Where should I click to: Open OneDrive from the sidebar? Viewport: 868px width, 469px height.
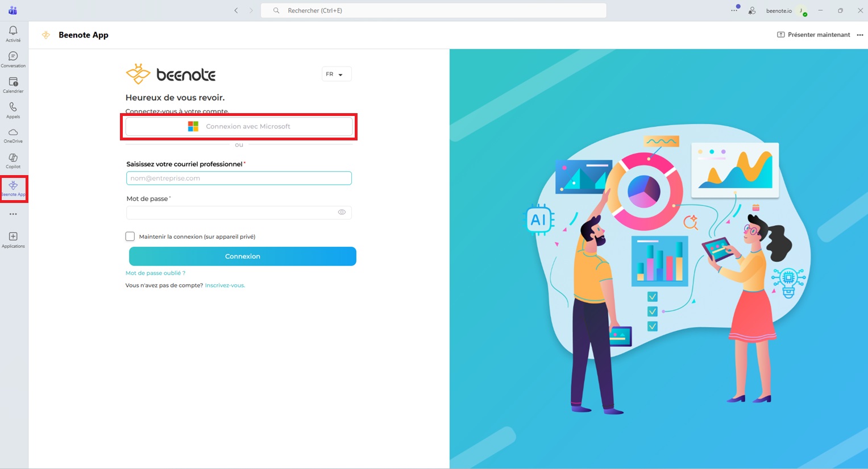click(x=13, y=135)
